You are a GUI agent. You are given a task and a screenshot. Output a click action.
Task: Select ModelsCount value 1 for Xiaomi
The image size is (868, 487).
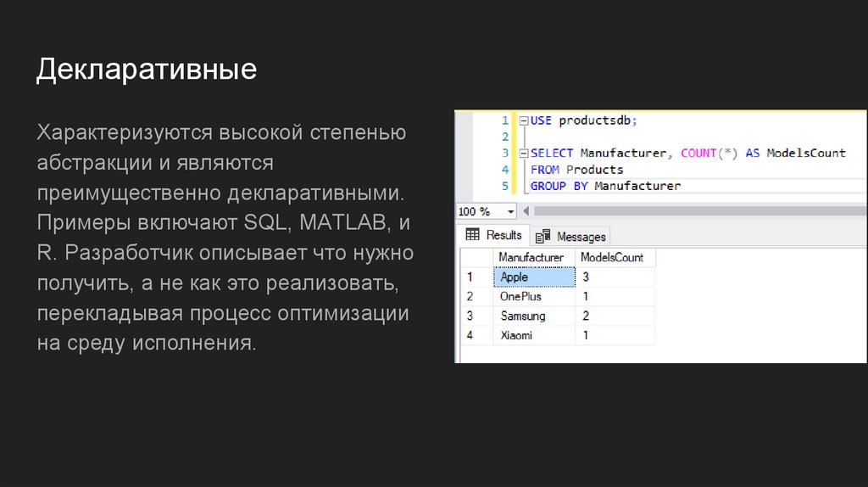(x=615, y=335)
